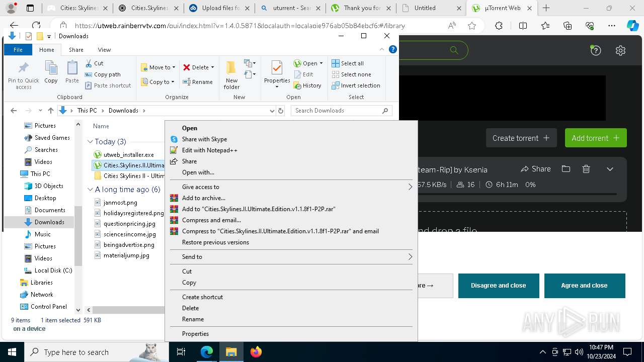Screen dimensions: 644x362
Task: Click the uTorrent settings gear icon
Action: pos(620,50)
